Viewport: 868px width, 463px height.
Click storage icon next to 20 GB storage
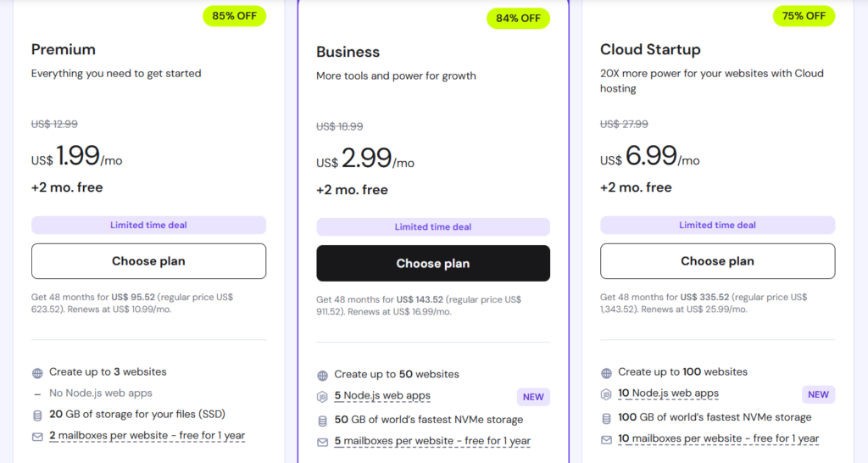tap(37, 415)
